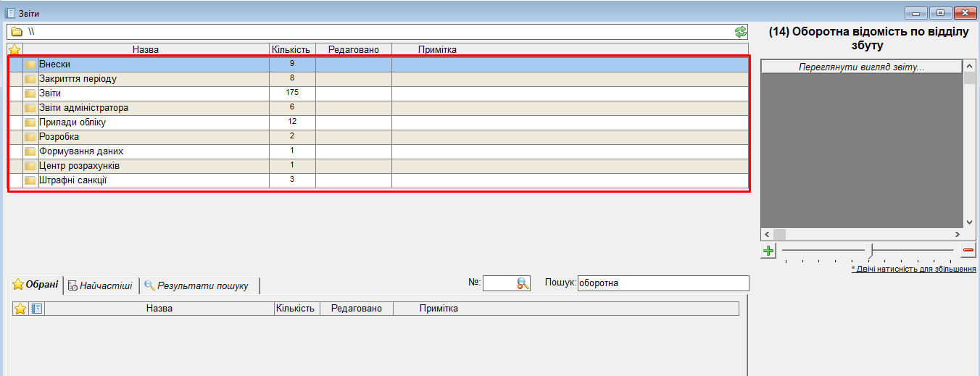Click the folder icon in the path bar

[x=16, y=32]
